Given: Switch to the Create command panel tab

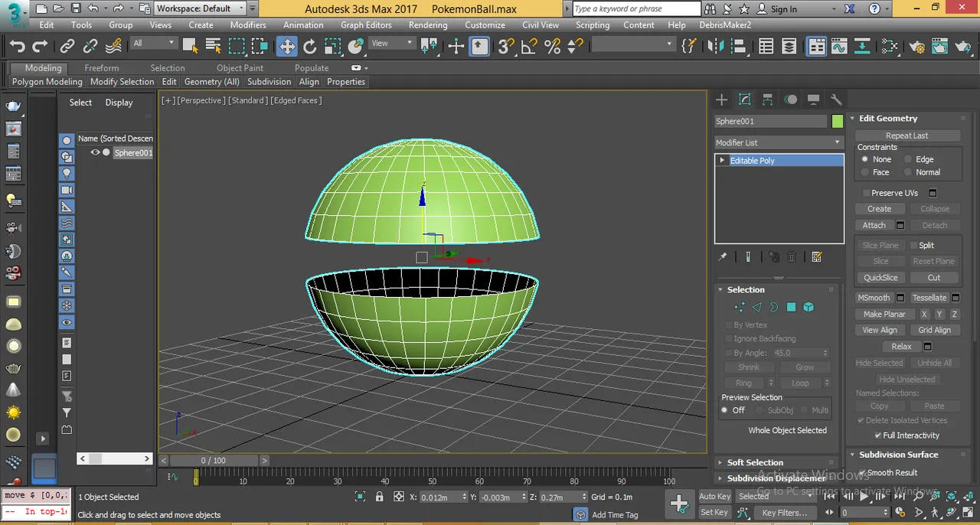Looking at the screenshot, I should click(721, 99).
